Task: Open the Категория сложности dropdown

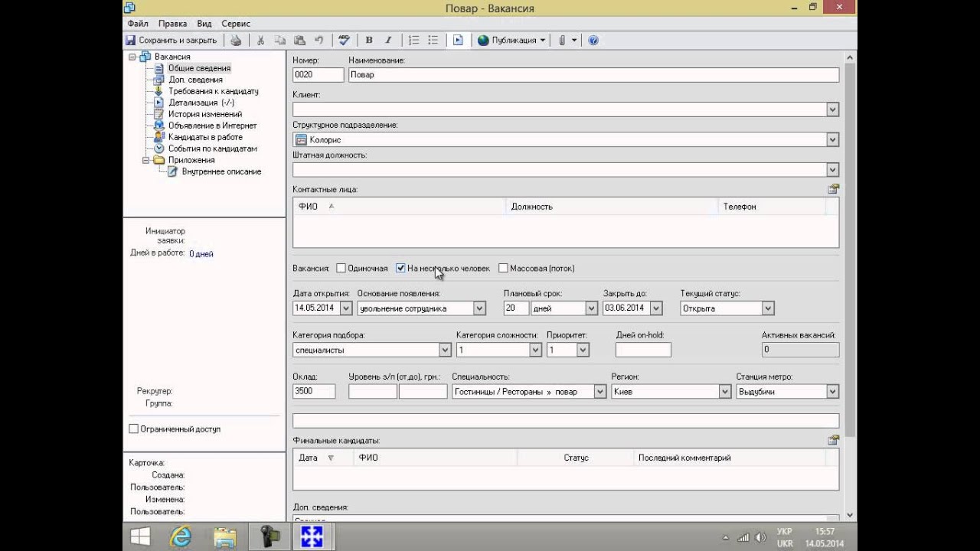Action: click(x=536, y=350)
